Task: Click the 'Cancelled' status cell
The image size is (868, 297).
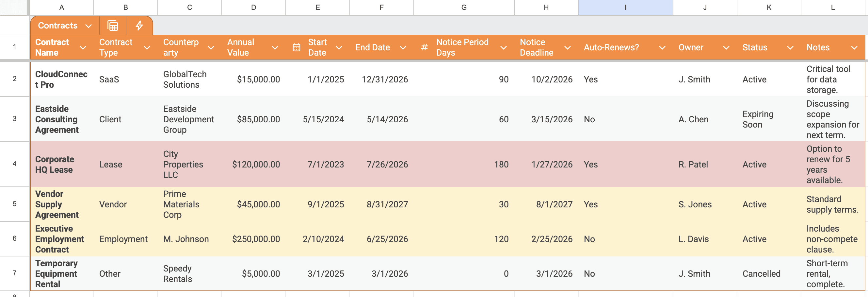Action: tap(769, 273)
